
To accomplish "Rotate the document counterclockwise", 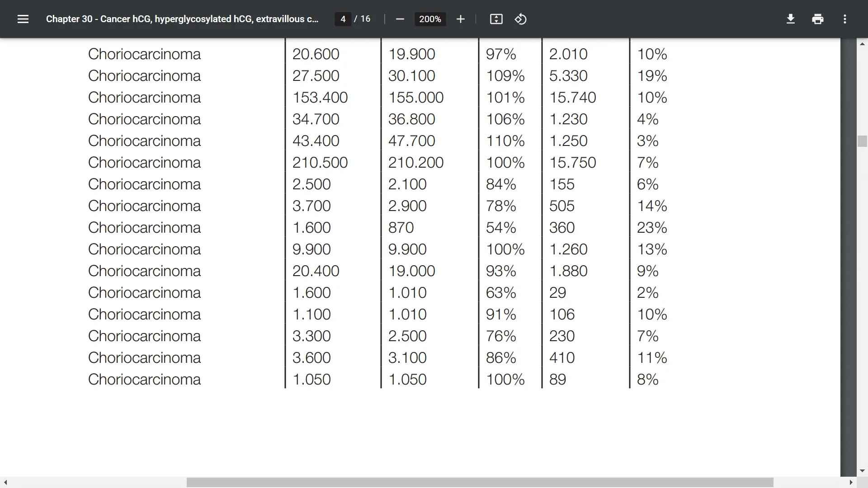I will (x=520, y=19).
